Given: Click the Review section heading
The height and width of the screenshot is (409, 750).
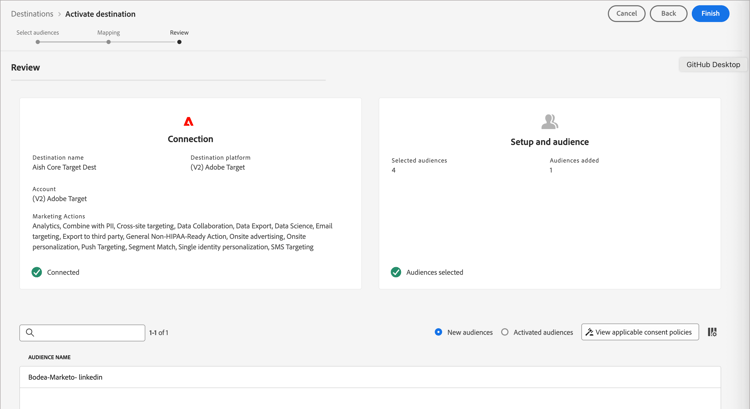Looking at the screenshot, I should [x=25, y=67].
